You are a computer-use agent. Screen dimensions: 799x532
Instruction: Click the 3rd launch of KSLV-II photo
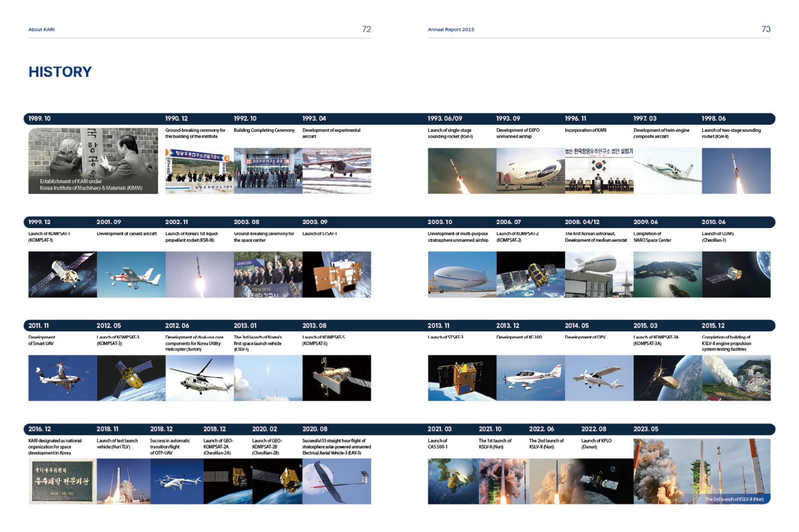[x=701, y=471]
